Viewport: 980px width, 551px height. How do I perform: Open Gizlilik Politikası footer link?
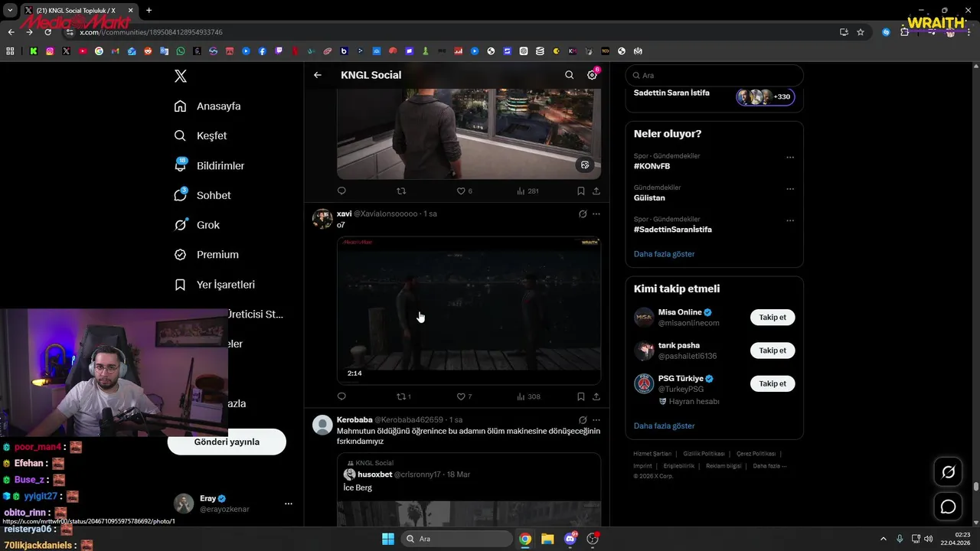(704, 454)
